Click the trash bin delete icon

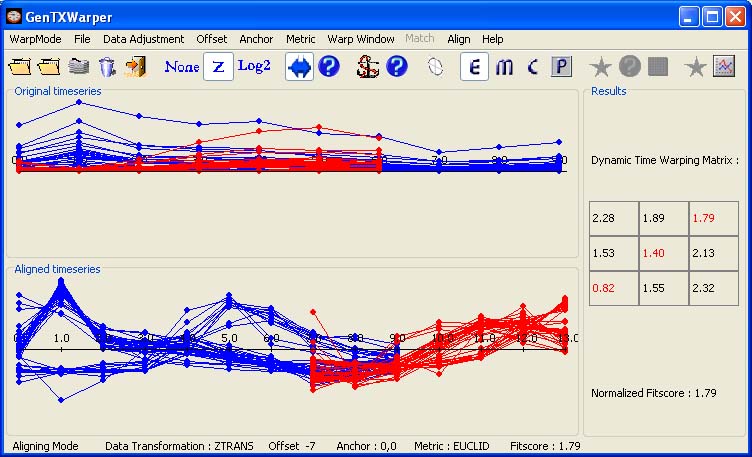point(107,67)
